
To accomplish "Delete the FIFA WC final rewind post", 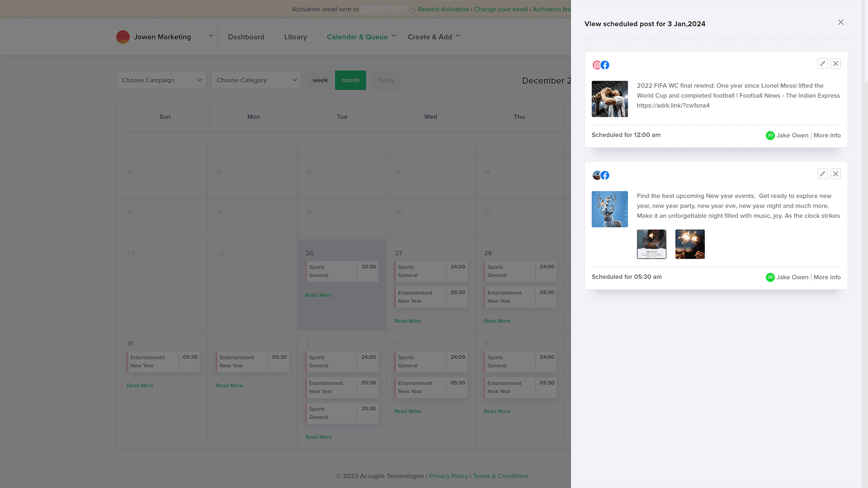I will click(x=835, y=64).
